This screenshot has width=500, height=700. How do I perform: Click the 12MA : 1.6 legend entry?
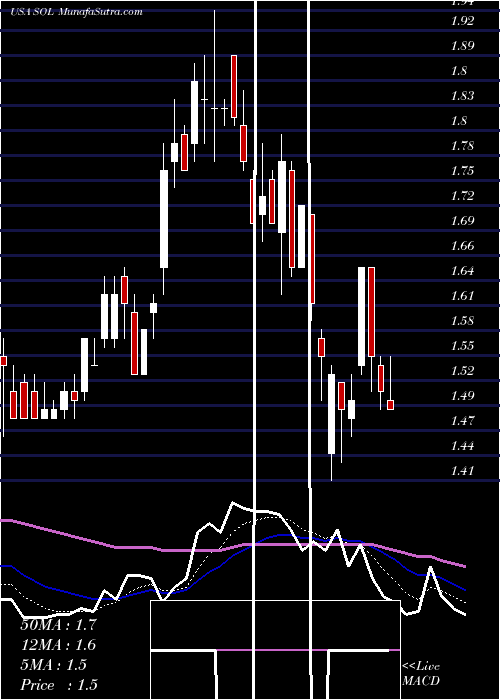point(58,645)
